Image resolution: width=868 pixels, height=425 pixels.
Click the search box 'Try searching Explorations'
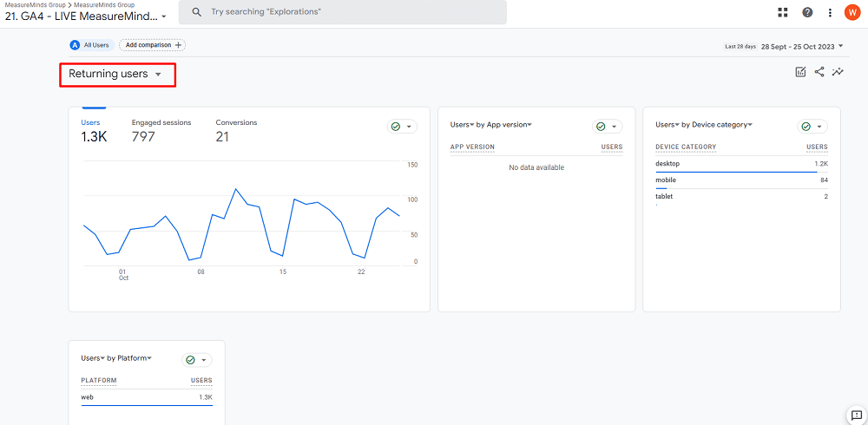point(343,12)
